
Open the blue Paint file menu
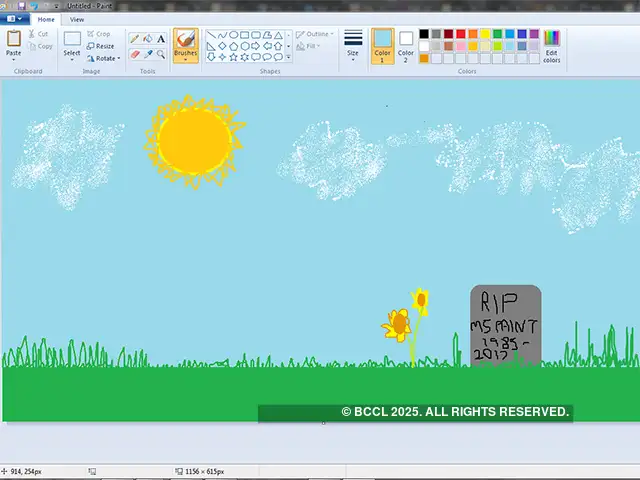[x=15, y=19]
